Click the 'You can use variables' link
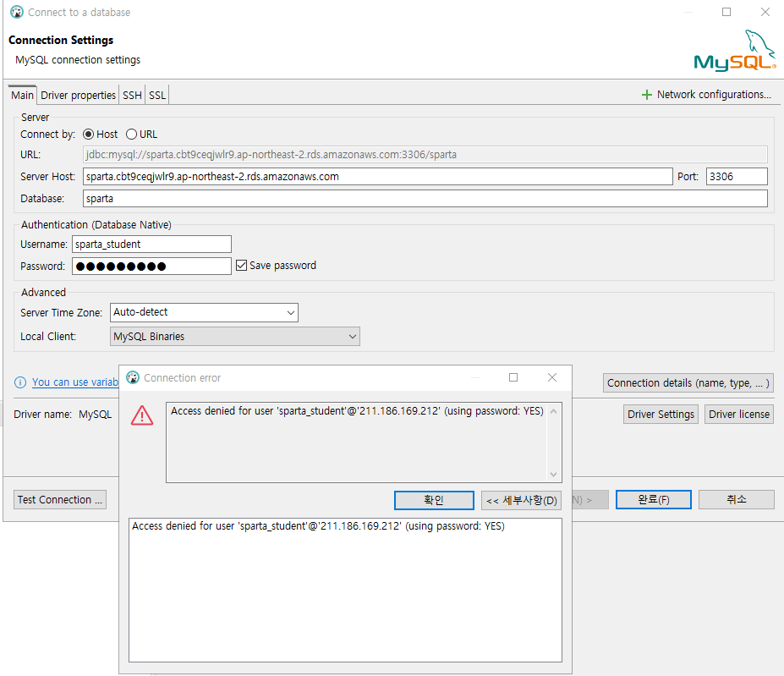 click(75, 382)
